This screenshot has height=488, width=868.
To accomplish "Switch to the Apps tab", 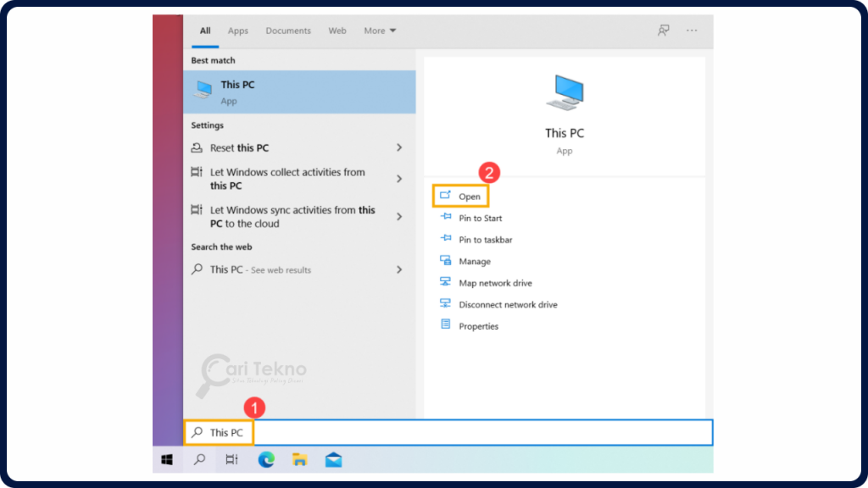I will 237,30.
